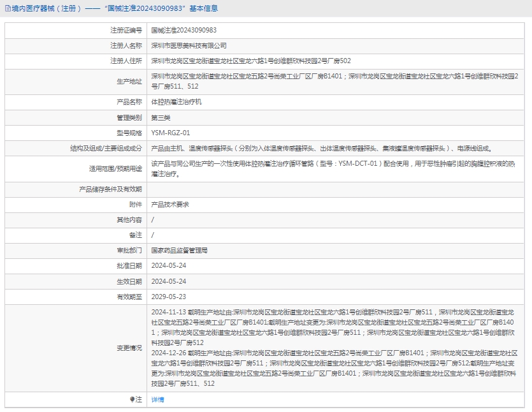
Task: Open the 详情 details link
Action: (157, 399)
